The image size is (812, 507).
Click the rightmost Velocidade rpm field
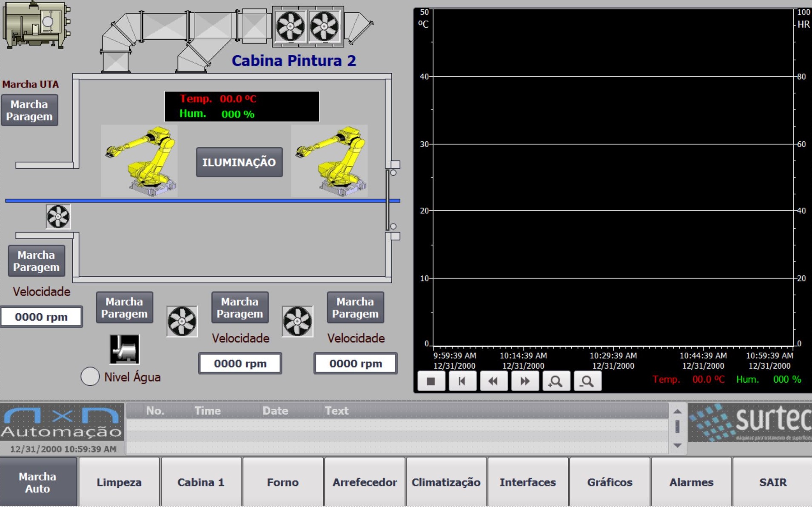[356, 364]
